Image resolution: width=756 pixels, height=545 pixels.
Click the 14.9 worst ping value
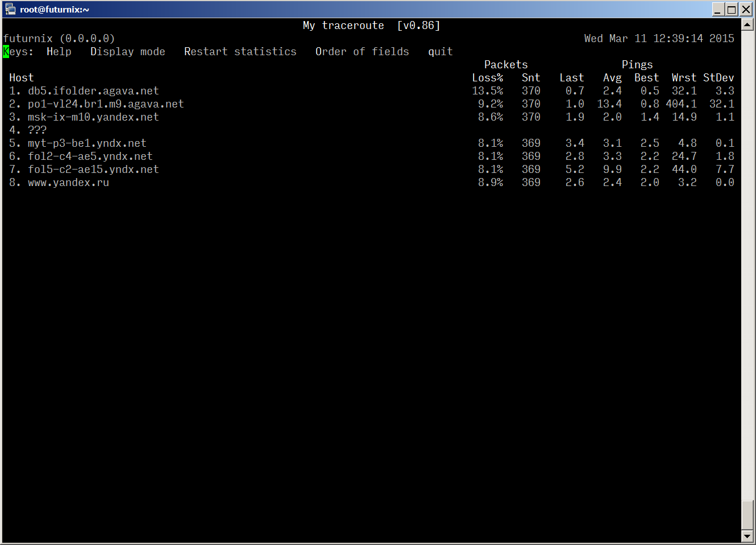coord(684,117)
